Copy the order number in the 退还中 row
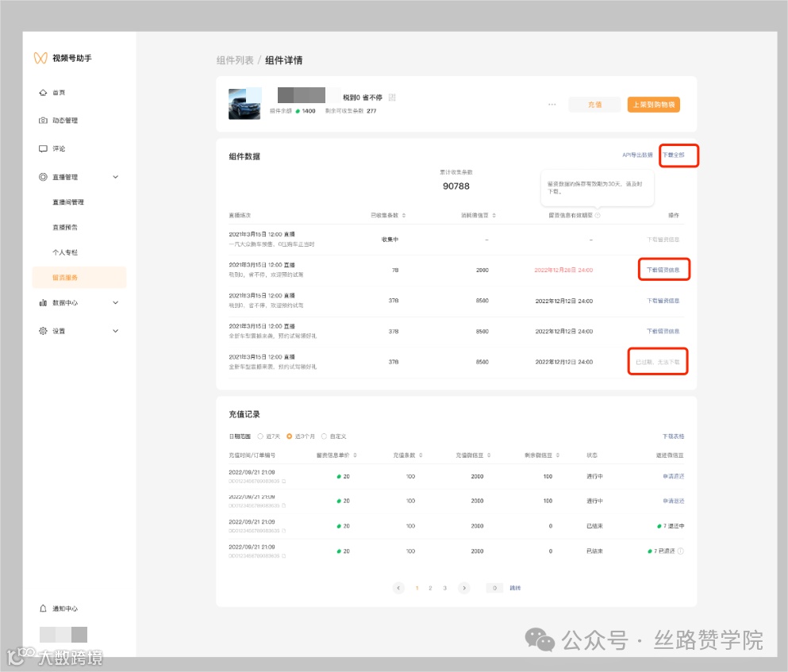The height and width of the screenshot is (672, 788). point(283,532)
